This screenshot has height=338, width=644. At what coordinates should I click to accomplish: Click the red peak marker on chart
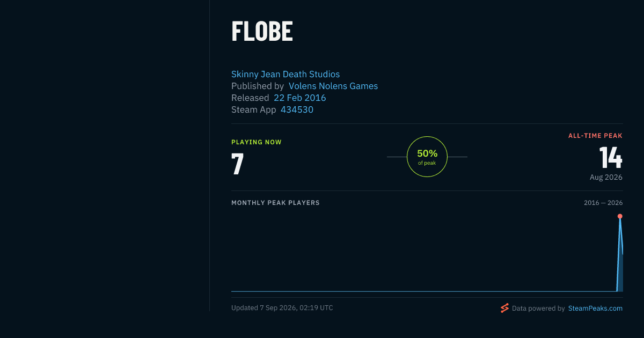coord(620,216)
